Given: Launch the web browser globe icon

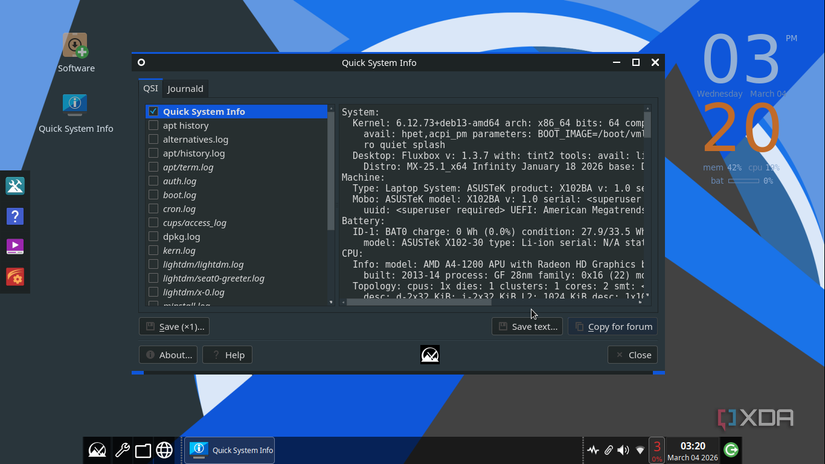Looking at the screenshot, I should (x=164, y=450).
